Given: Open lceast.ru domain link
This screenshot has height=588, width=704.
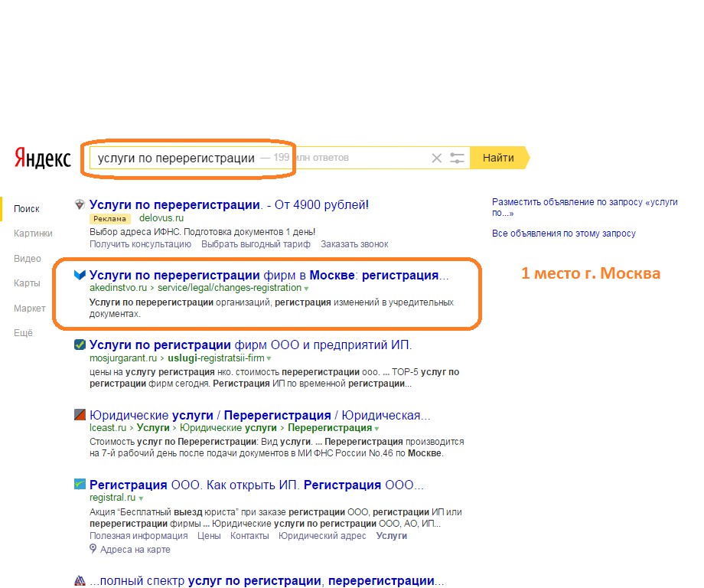Looking at the screenshot, I should pos(108,428).
